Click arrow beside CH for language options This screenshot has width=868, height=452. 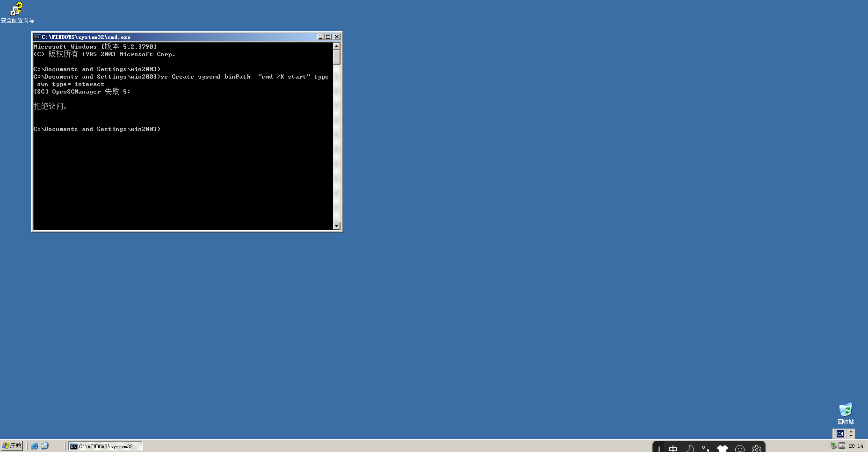click(851, 434)
